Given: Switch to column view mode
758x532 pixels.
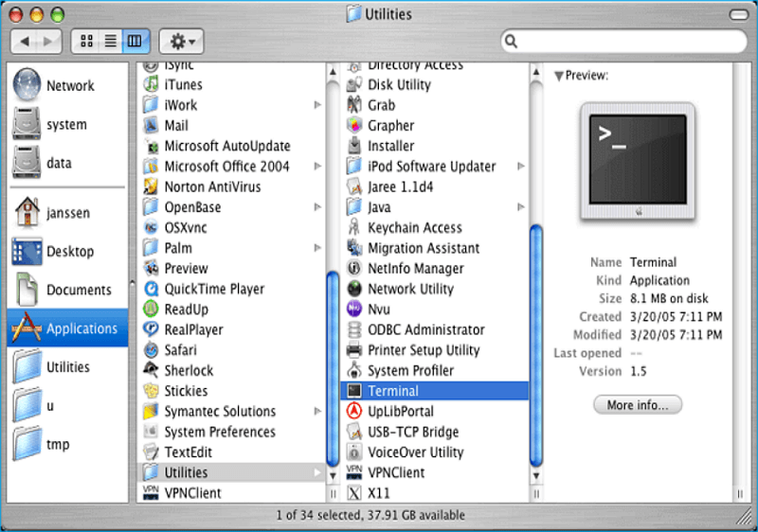Looking at the screenshot, I should tap(135, 41).
